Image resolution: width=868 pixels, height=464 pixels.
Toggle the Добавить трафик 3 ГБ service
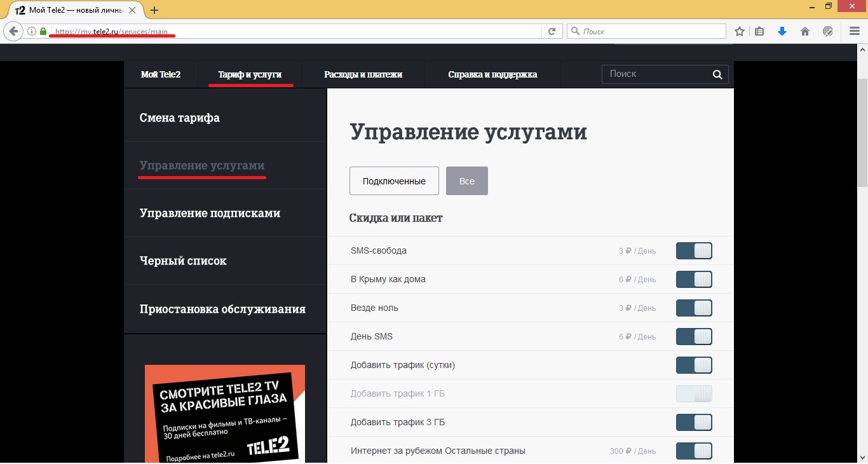(694, 422)
